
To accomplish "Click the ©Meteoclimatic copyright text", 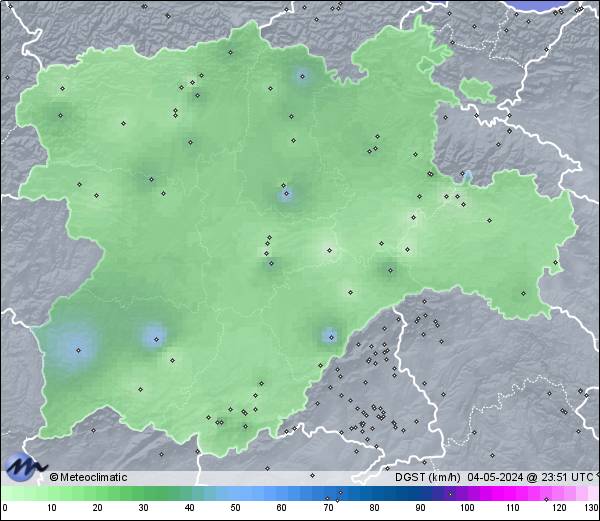I will click(89, 477).
